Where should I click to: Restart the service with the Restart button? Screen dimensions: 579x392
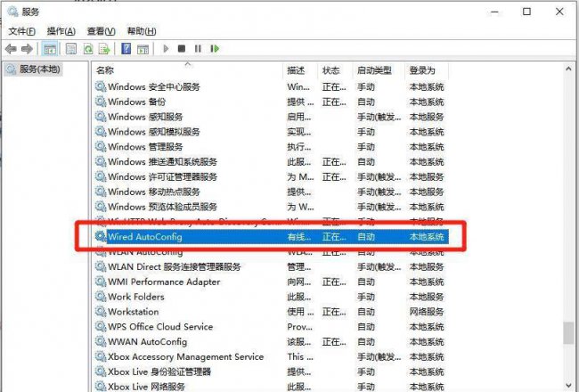coord(215,48)
